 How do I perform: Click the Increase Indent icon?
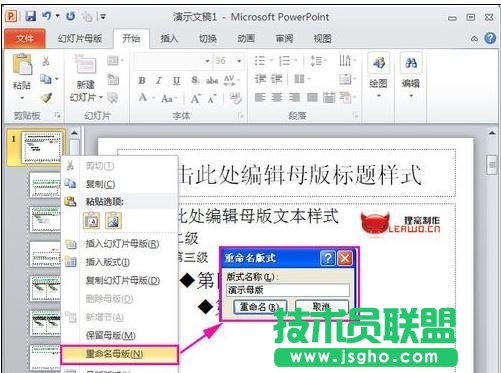pyautogui.click(x=276, y=79)
